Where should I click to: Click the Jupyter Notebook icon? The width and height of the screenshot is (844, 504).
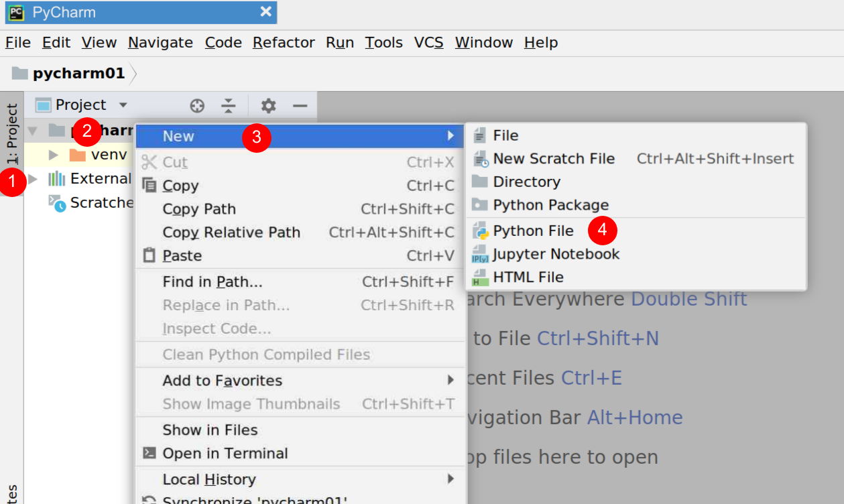pos(480,255)
